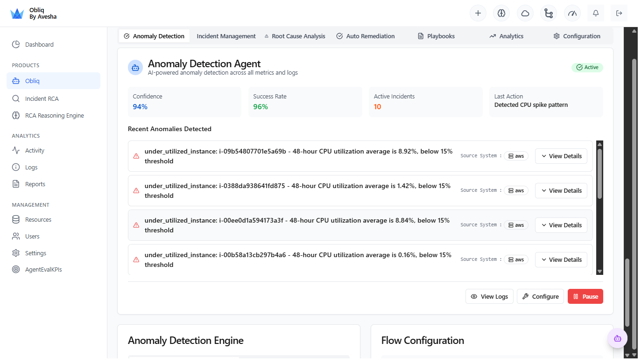The height and width of the screenshot is (364, 641).
Task: Click aws badge on i-09b54807701e5a69b row
Action: pos(516,156)
